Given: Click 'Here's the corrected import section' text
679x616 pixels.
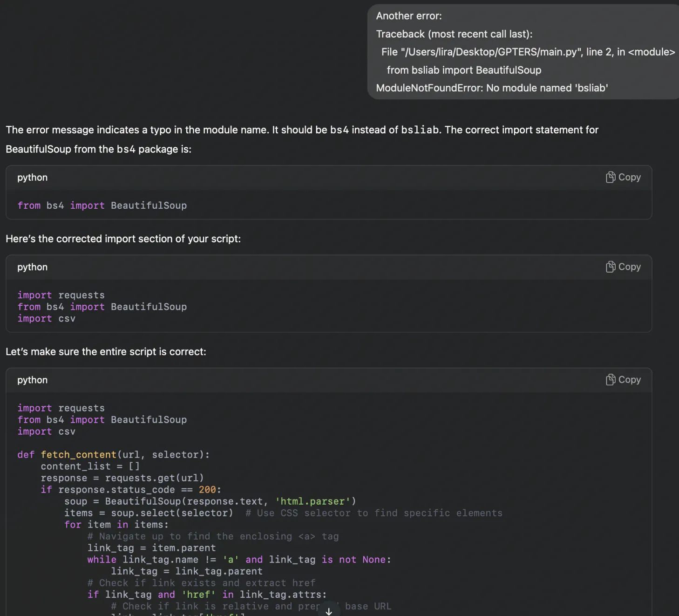Looking at the screenshot, I should point(123,239).
